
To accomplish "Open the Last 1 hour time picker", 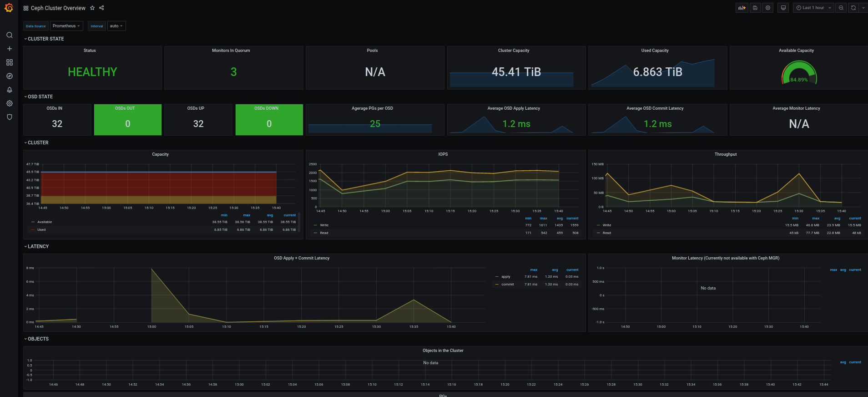I will pyautogui.click(x=813, y=8).
